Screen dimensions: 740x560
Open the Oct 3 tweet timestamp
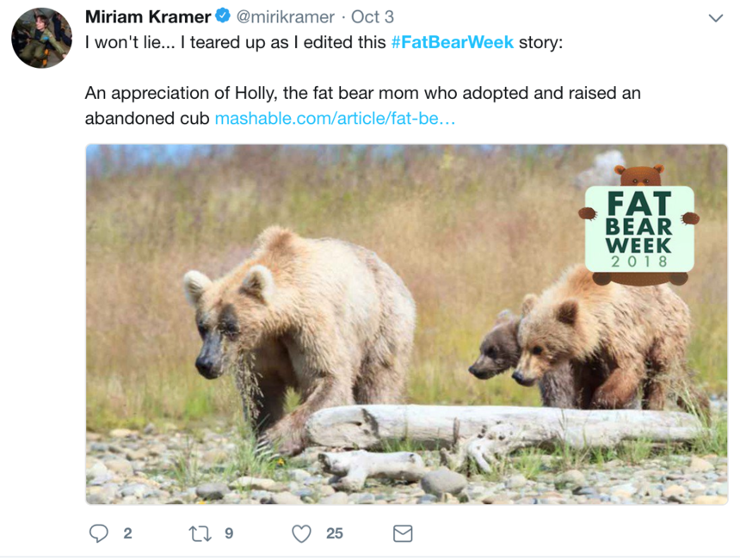[373, 17]
